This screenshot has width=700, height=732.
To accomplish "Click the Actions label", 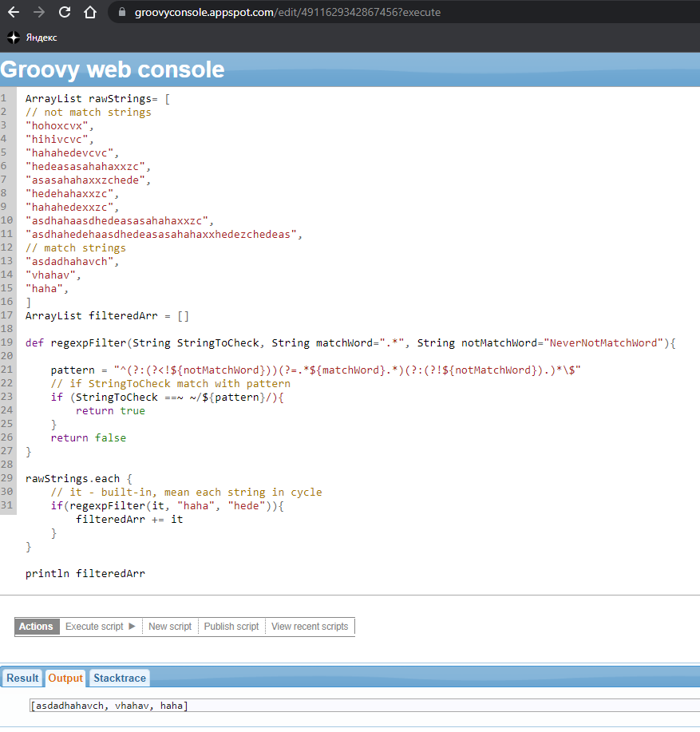I will click(x=36, y=626).
